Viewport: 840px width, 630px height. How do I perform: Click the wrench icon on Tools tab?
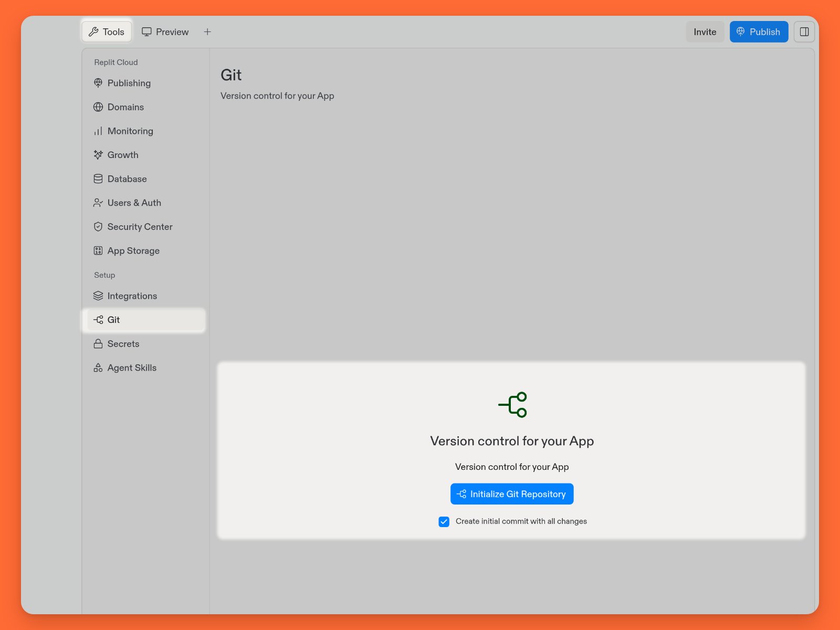click(x=93, y=32)
